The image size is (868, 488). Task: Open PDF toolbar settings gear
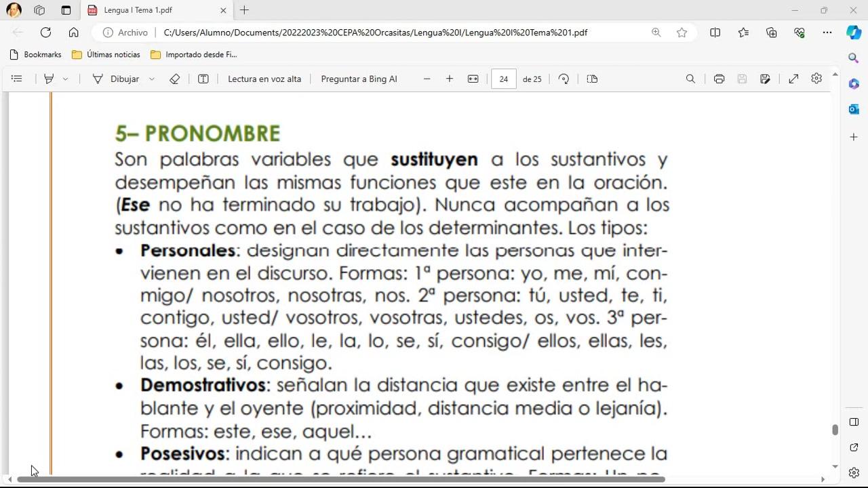click(x=816, y=79)
